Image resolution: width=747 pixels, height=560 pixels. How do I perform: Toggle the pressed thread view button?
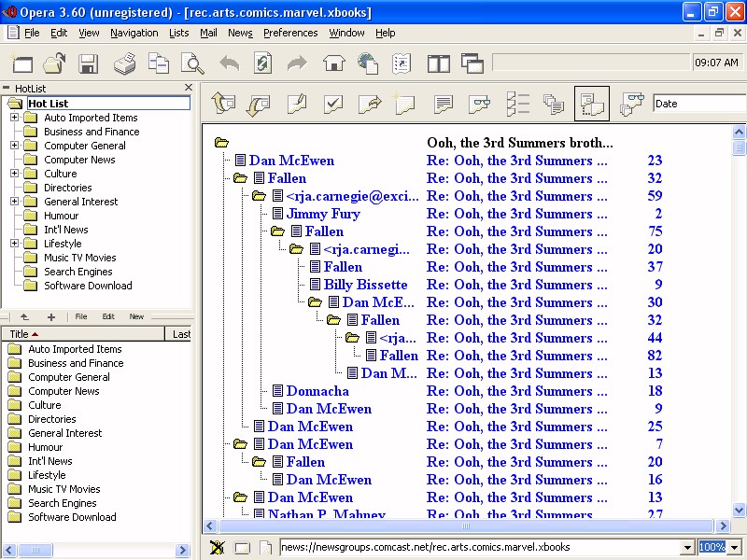click(592, 104)
